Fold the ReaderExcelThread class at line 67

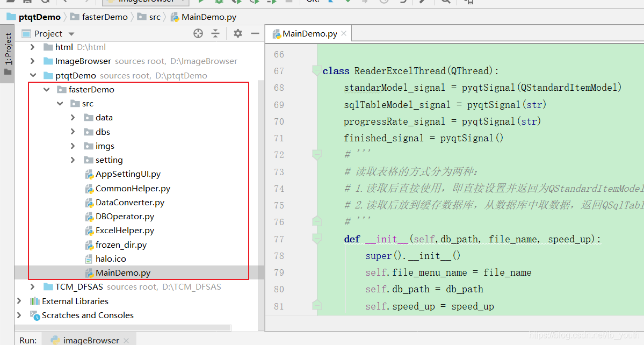click(x=317, y=70)
